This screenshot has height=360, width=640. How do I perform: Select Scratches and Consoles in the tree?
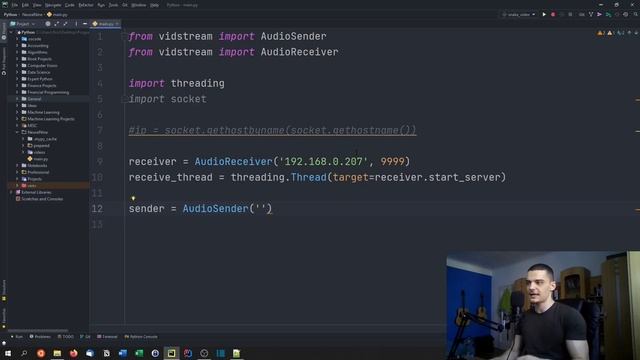point(39,199)
